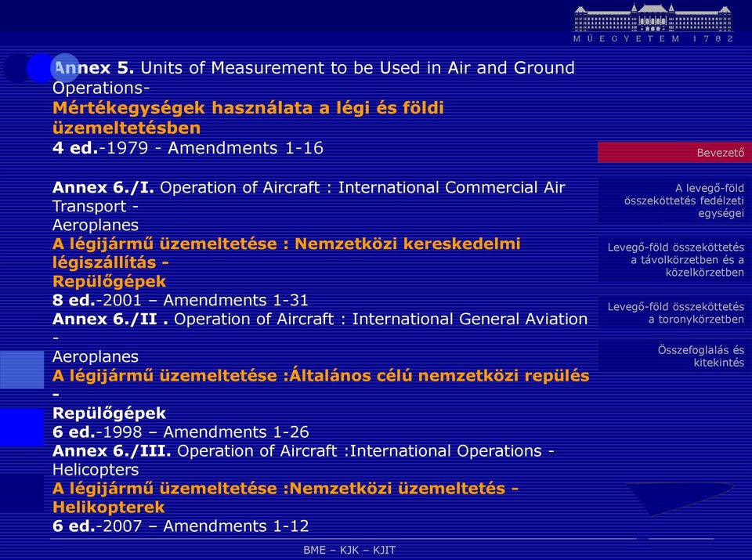Open 'Levegő-föld összeköttetés a toronykörzetben' section

(676, 313)
